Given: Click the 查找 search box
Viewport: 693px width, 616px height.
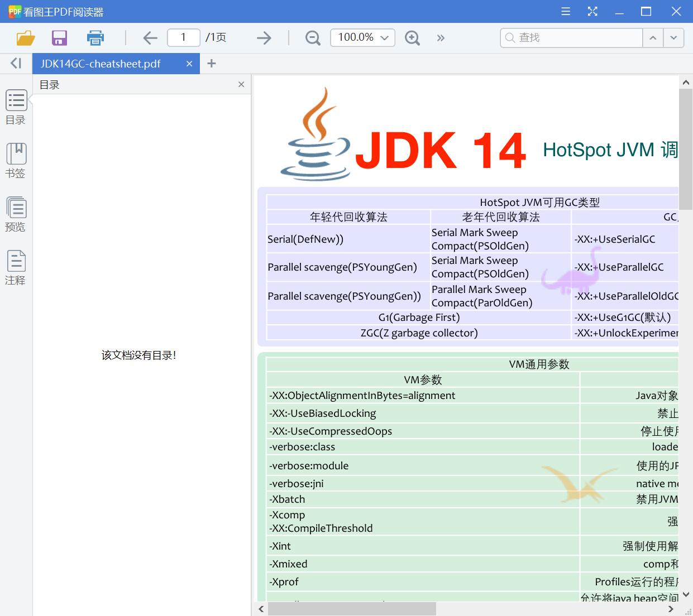Looking at the screenshot, I should 572,37.
